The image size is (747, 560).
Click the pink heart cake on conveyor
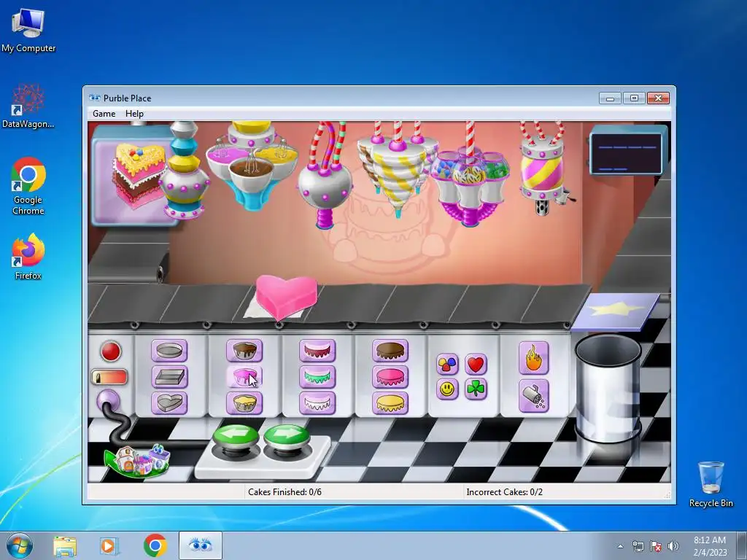tap(286, 297)
